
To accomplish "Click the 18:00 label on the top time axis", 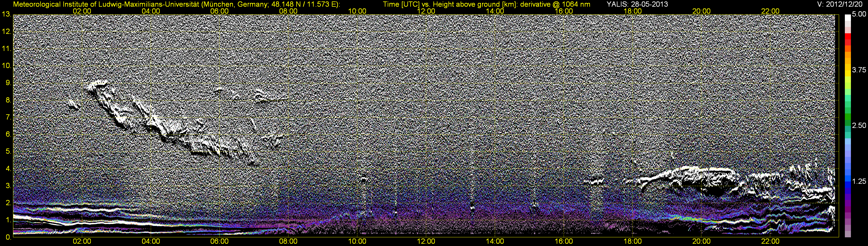I will coord(632,11).
